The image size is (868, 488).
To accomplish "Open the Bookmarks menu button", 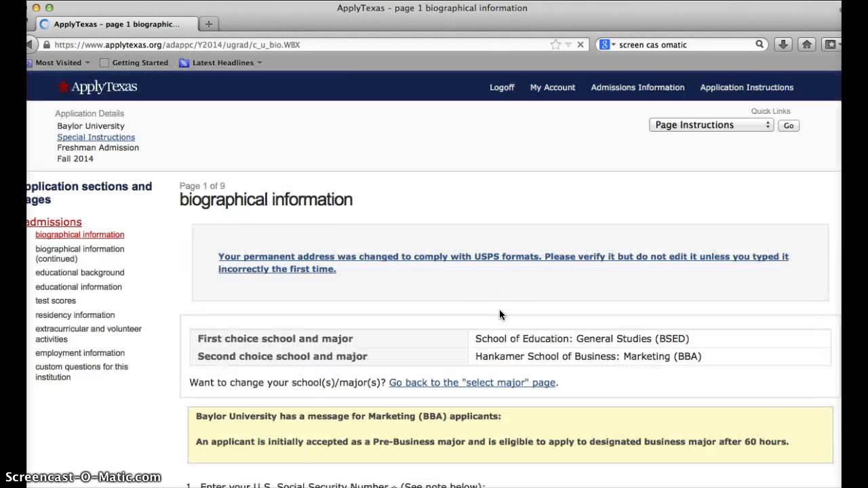I will click(x=831, y=44).
